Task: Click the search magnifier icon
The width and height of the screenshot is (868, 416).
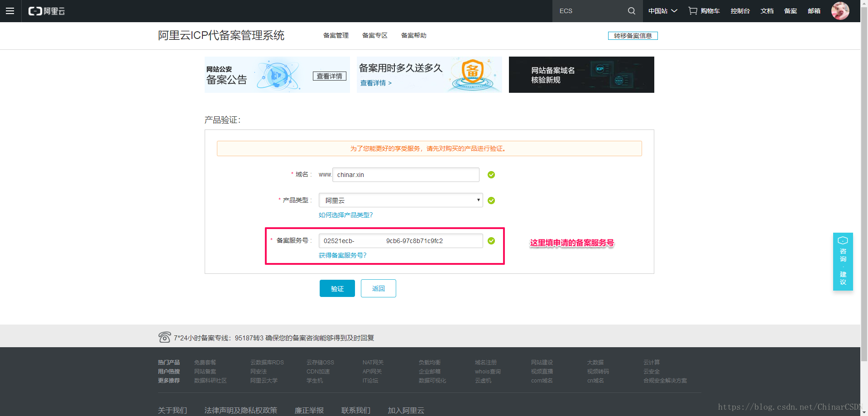Action: 631,11
